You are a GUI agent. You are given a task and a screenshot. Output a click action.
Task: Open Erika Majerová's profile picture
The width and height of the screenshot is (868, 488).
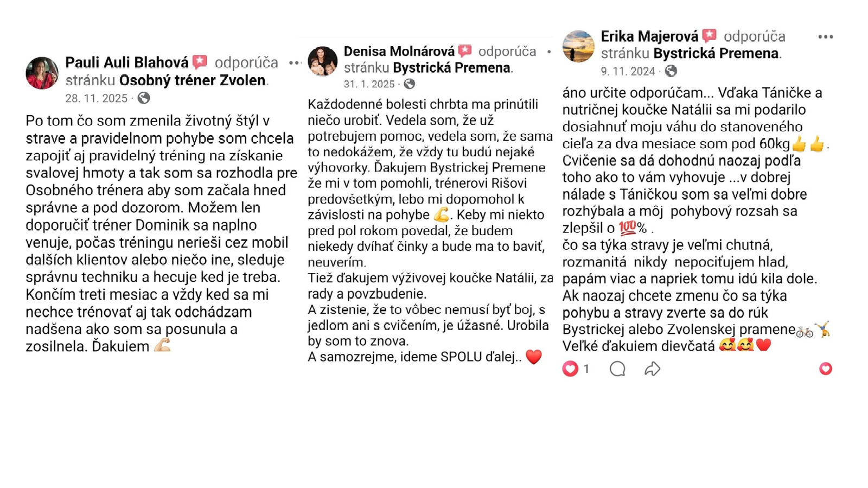click(578, 46)
